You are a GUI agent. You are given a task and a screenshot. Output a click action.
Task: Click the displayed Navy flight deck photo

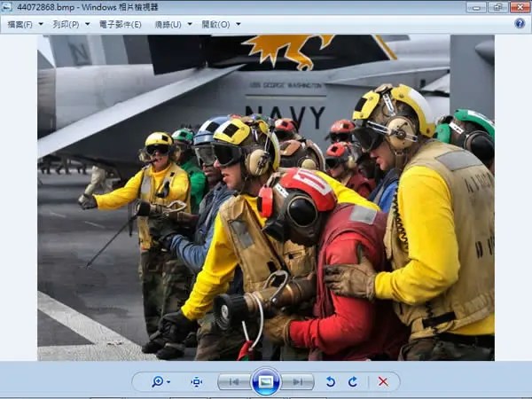(266, 198)
